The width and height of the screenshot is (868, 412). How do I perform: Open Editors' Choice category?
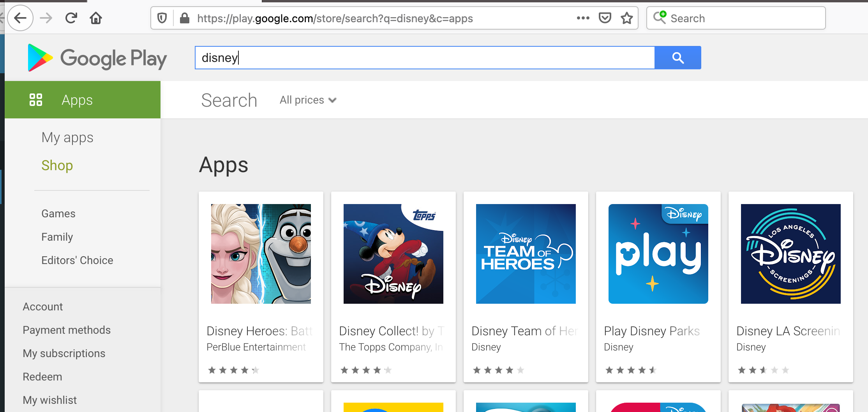click(77, 260)
